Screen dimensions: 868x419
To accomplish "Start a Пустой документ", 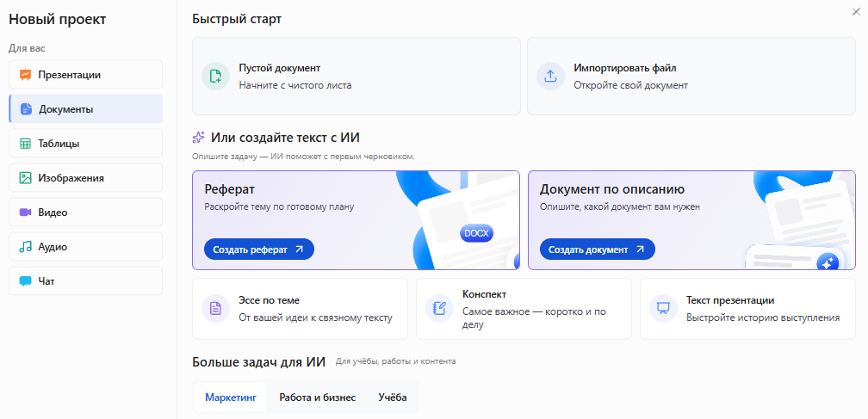I will 356,77.
